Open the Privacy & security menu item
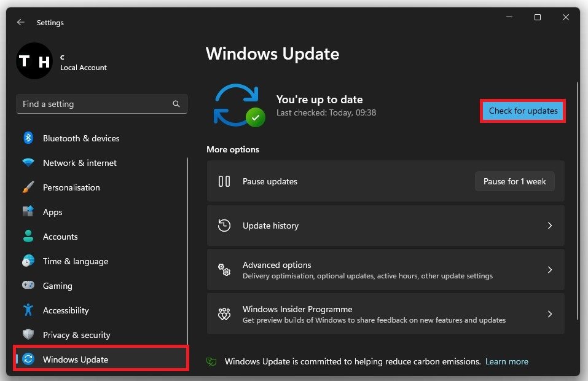Viewport: 588px width, 381px height. pos(76,335)
